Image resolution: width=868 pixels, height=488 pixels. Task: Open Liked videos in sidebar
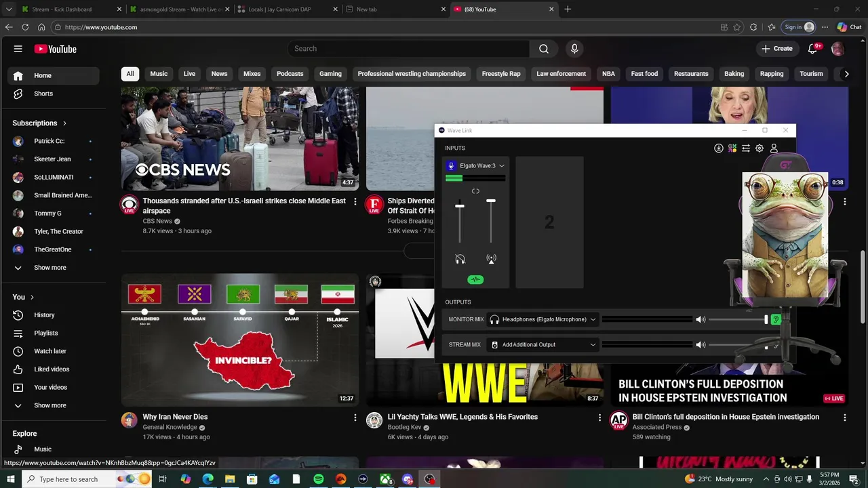53,369
